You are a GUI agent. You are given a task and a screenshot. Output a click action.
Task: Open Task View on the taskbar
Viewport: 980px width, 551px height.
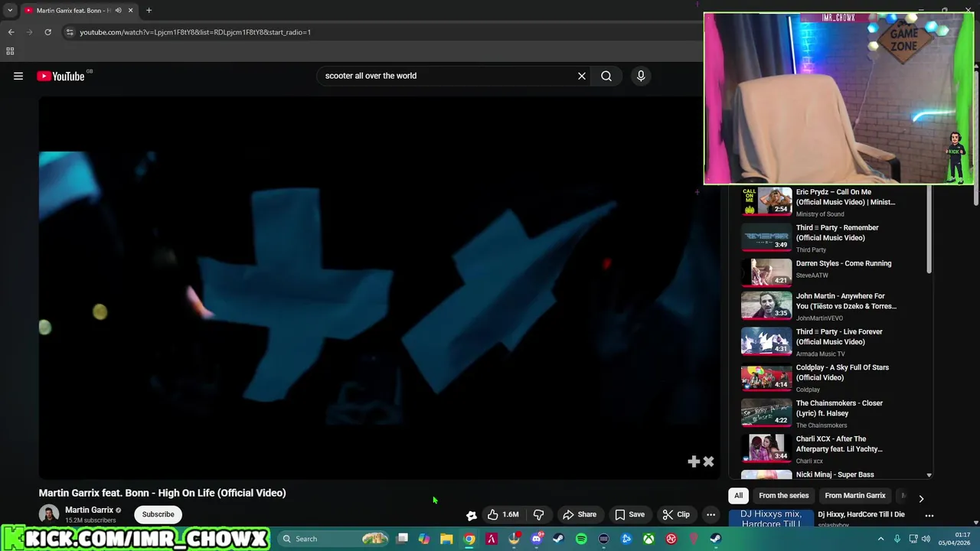pyautogui.click(x=402, y=539)
